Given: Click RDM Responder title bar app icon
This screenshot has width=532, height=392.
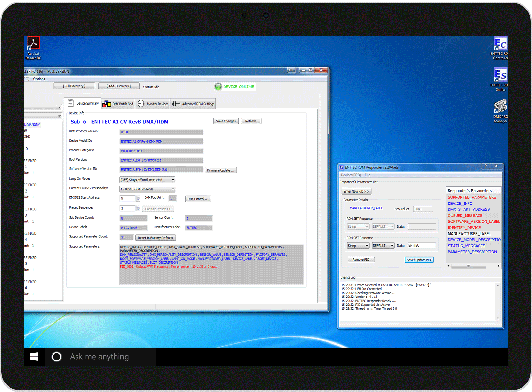Looking at the screenshot, I should point(341,167).
